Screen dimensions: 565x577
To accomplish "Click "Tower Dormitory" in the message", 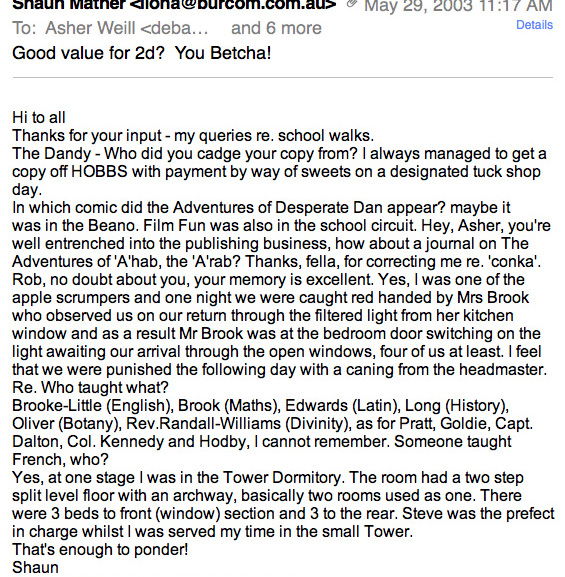I will (x=283, y=478).
